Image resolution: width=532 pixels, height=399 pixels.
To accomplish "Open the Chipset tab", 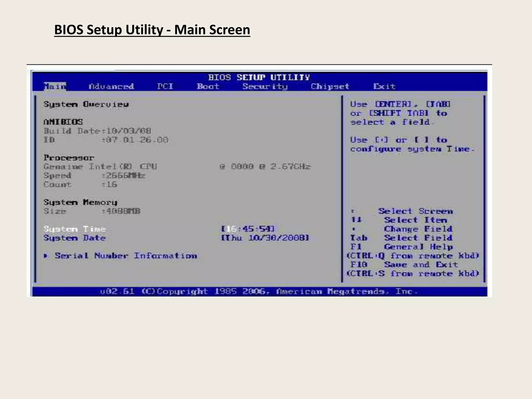I will pyautogui.click(x=330, y=87).
